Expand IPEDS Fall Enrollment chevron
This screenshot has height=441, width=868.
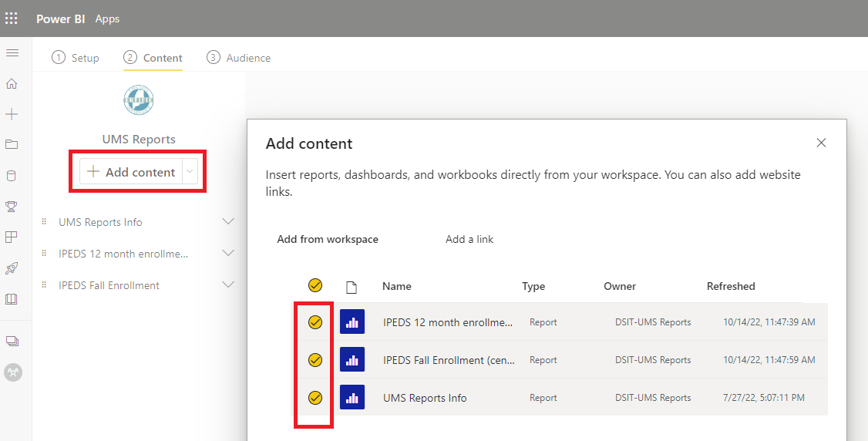[x=228, y=284]
